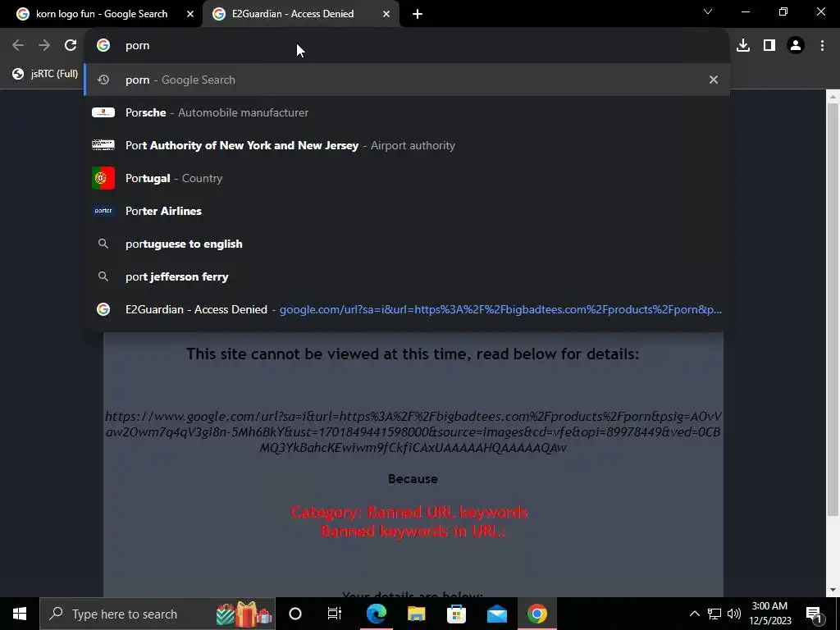Remove the history suggestion with X button
This screenshot has height=630, width=840.
713,80
